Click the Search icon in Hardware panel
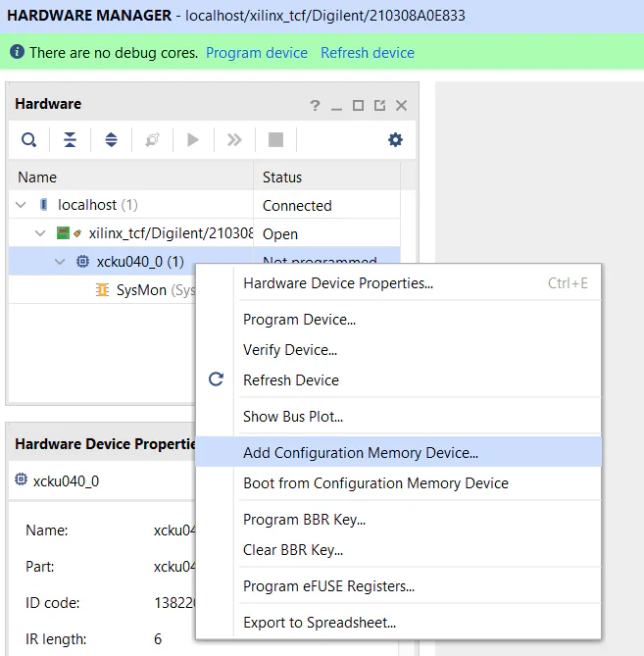Screen dimensions: 644x656 pos(29,140)
